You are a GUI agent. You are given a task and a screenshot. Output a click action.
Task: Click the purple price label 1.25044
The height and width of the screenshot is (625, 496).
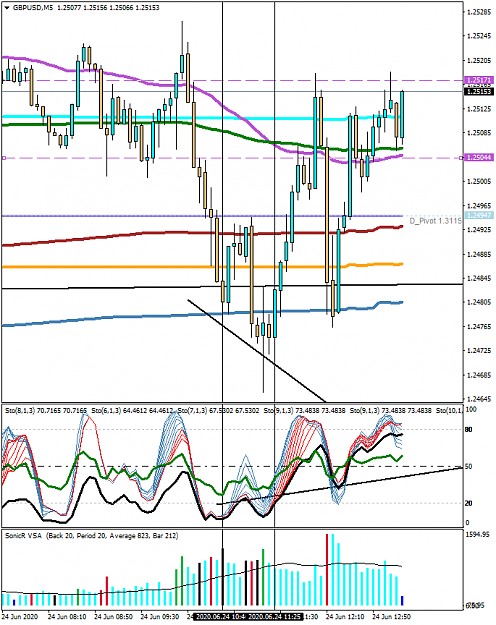[479, 158]
